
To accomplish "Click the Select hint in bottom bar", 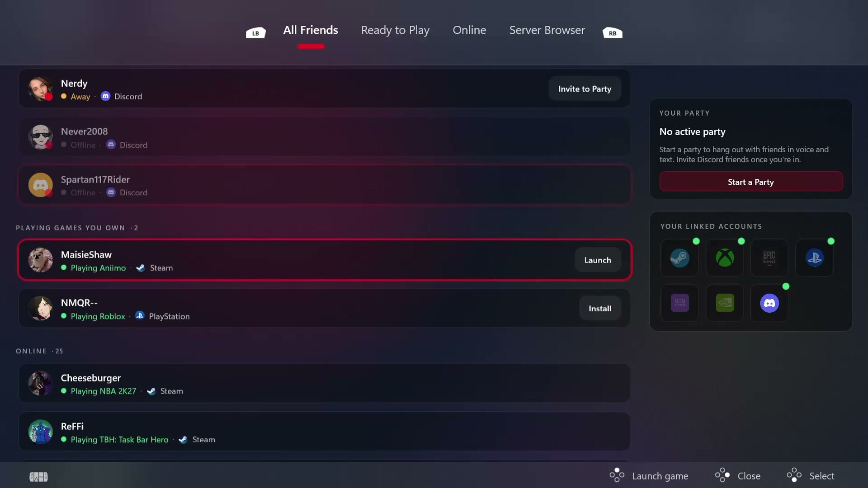I will (x=811, y=476).
